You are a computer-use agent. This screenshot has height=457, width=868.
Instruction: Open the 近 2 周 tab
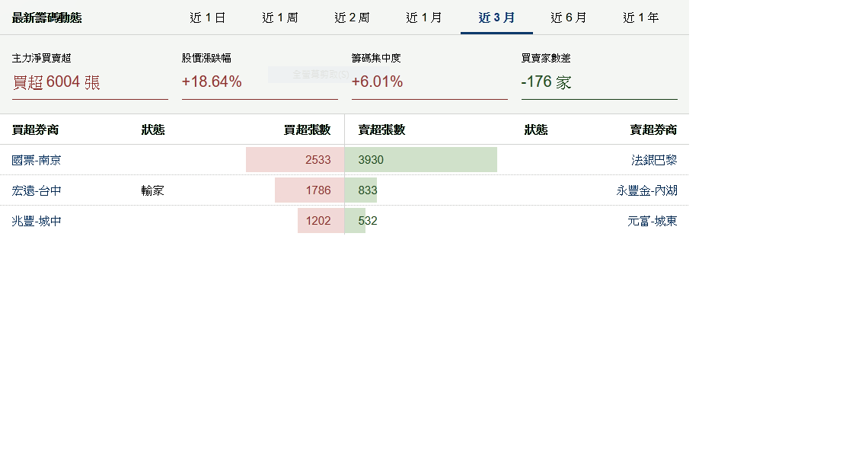point(352,18)
